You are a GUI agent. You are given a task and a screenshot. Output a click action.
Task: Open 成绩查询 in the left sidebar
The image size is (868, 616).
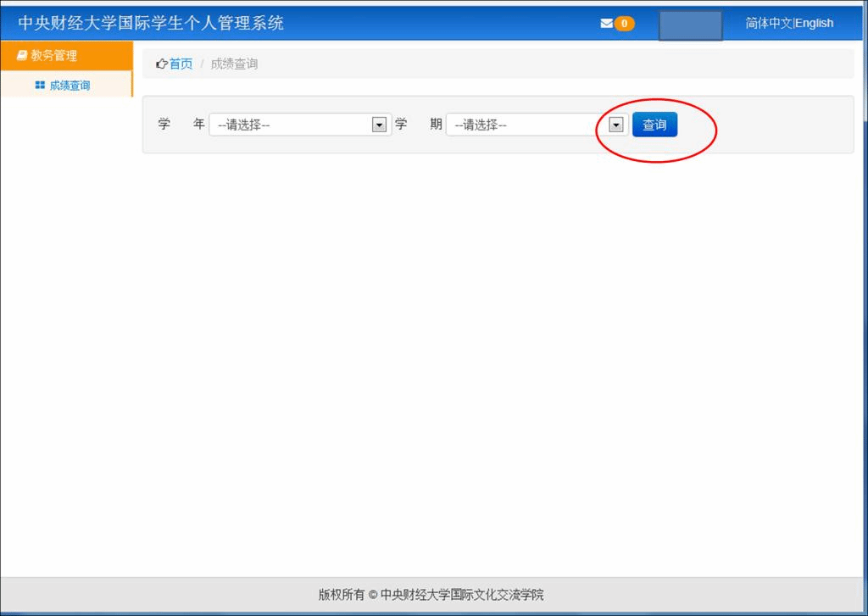tap(70, 86)
